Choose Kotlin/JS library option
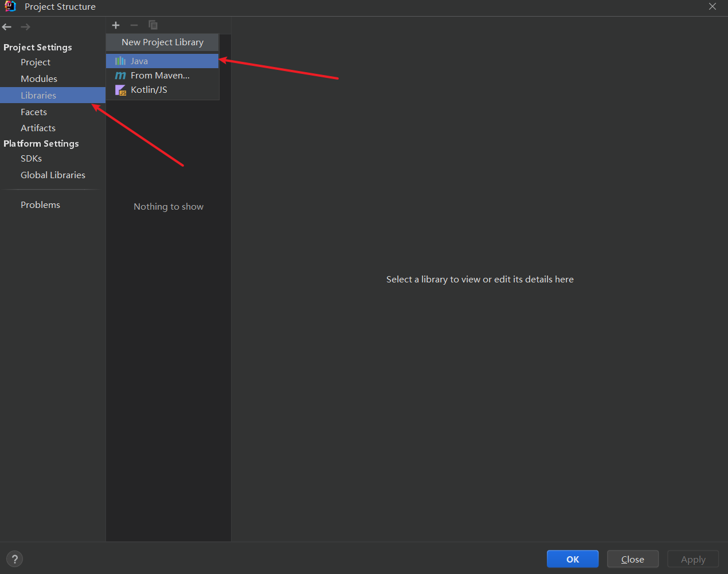Viewport: 728px width, 574px height. click(x=162, y=89)
